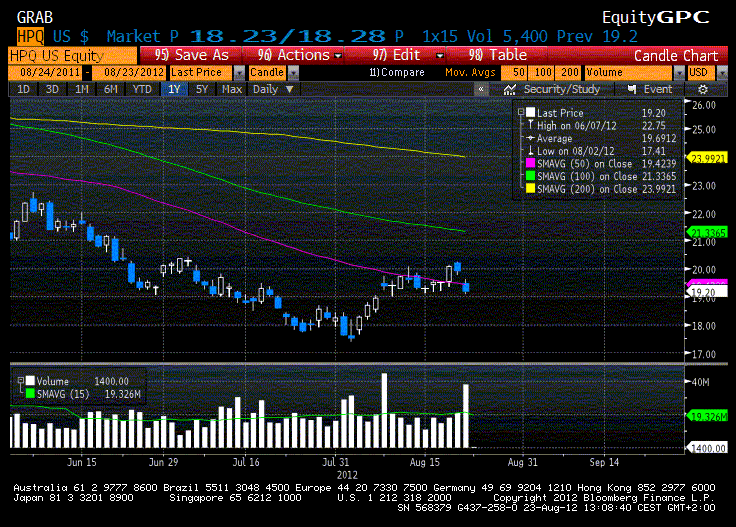Click the Compare link
Image resolution: width=736 pixels, height=527 pixels.
tap(397, 73)
